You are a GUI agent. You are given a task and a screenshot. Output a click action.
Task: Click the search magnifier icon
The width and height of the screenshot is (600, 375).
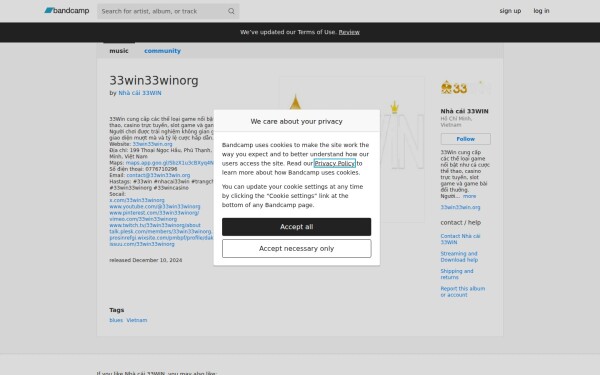click(231, 11)
